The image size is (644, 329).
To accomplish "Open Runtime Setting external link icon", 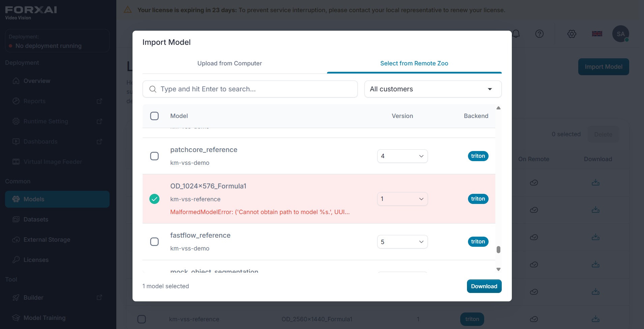I will (99, 121).
